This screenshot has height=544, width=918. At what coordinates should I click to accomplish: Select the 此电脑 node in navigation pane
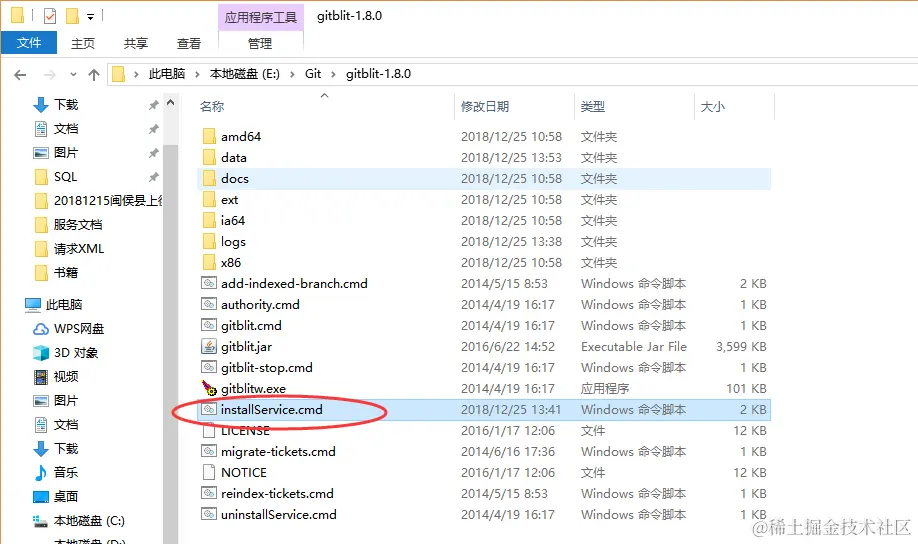coord(54,305)
